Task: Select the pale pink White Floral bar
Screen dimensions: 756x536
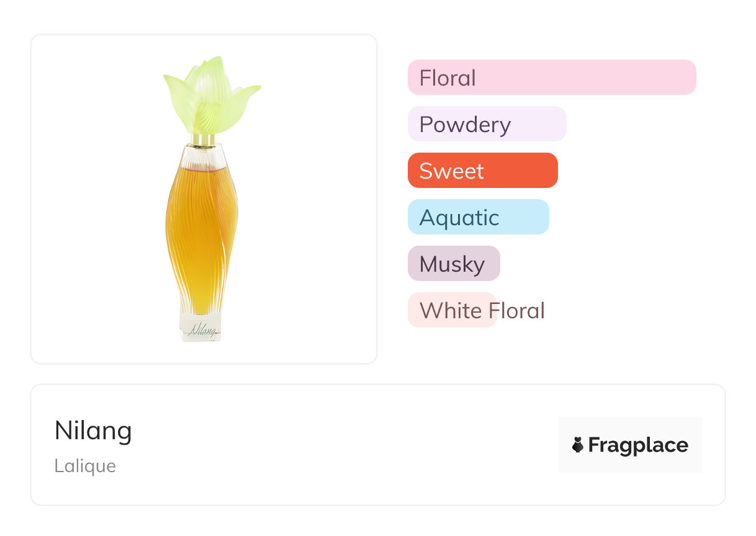Action: pyautogui.click(x=451, y=310)
